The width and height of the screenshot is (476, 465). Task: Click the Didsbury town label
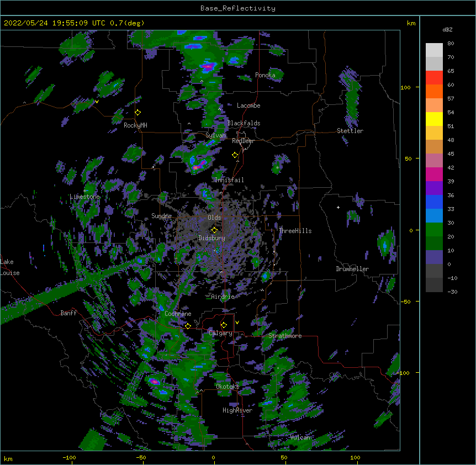click(x=211, y=238)
